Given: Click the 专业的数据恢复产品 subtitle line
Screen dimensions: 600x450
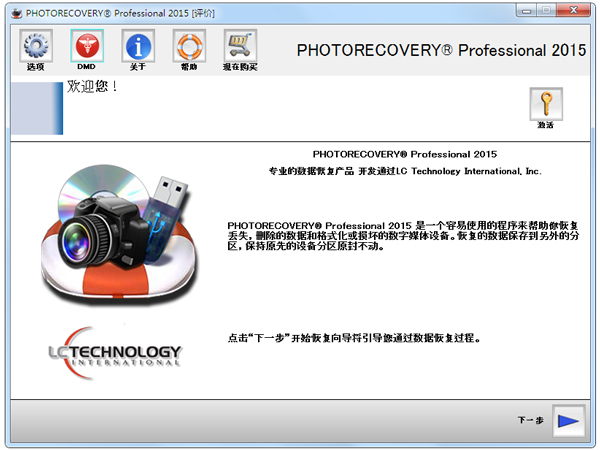Looking at the screenshot, I should pos(404,172).
